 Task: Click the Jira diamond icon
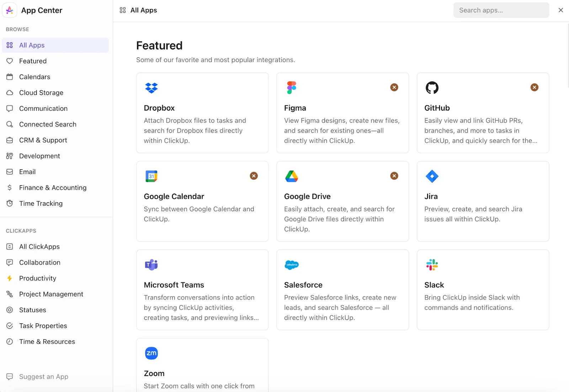pos(432,176)
